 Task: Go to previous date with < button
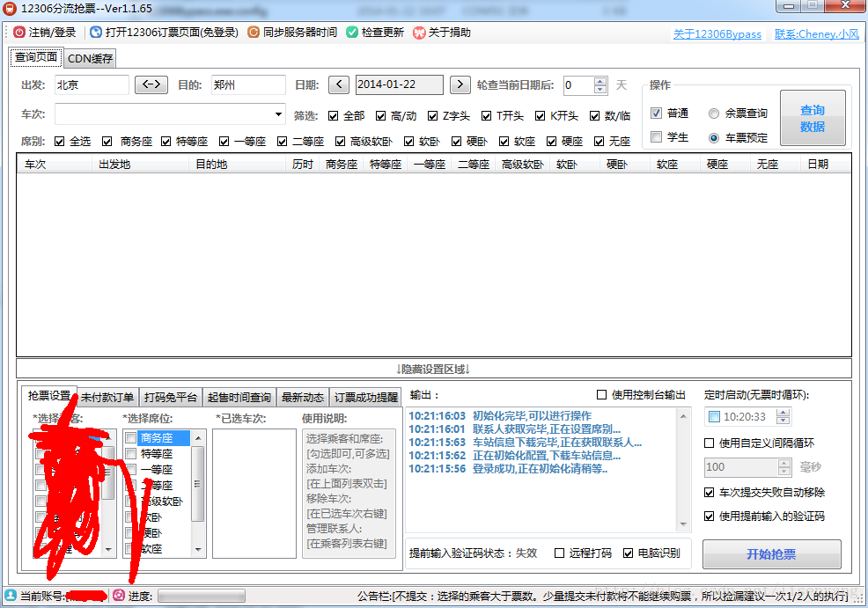(x=339, y=84)
